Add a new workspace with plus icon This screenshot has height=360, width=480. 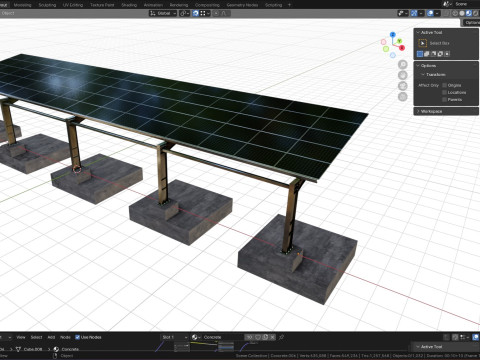289,5
